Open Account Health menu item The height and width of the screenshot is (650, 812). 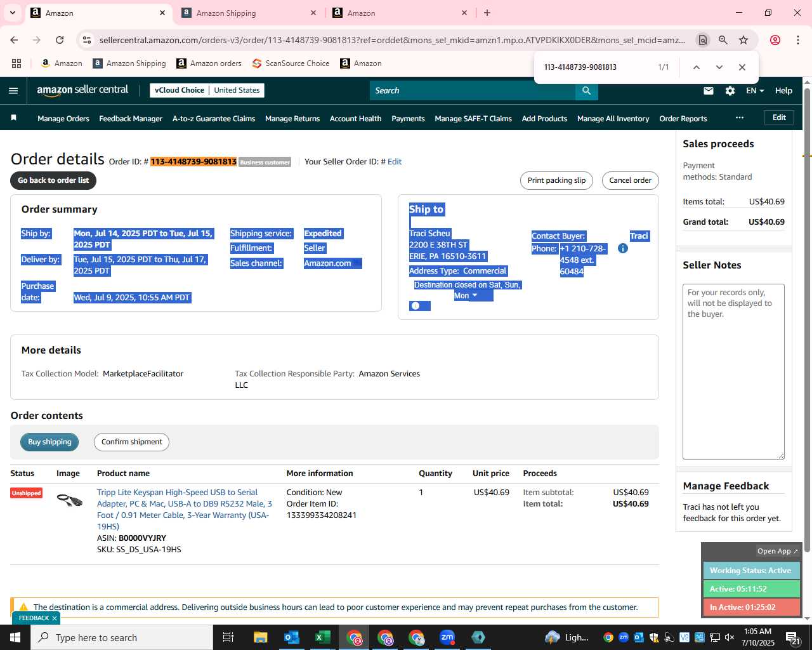coord(355,119)
